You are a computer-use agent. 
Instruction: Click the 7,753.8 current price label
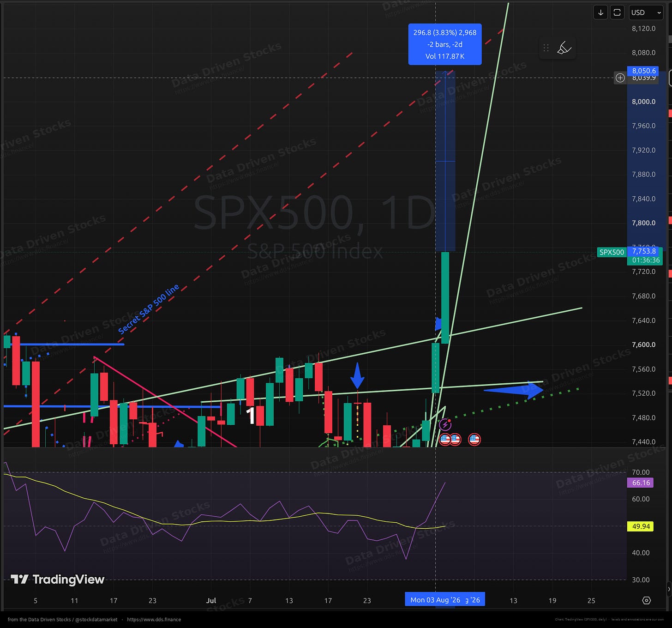(644, 251)
